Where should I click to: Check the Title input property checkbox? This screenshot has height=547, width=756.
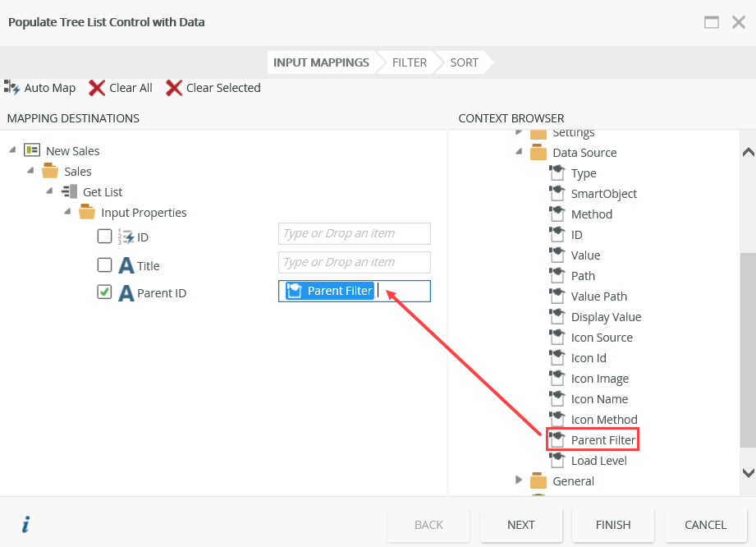coord(104,265)
